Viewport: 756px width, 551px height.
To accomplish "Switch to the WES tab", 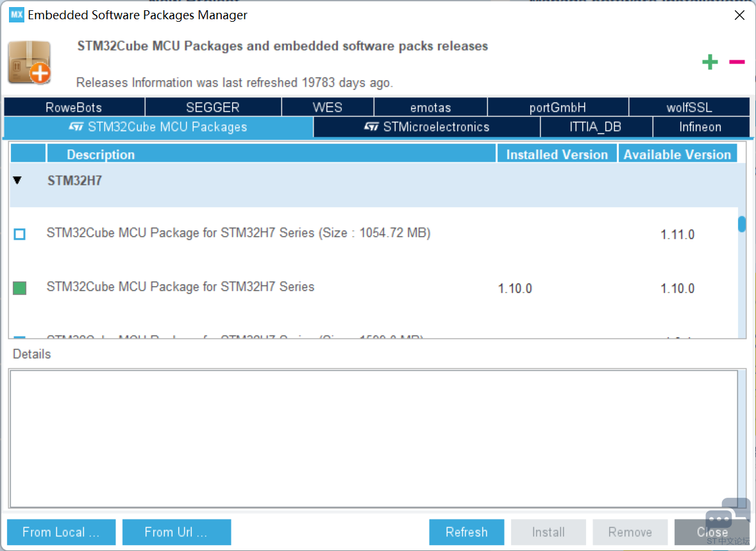I will [x=328, y=107].
